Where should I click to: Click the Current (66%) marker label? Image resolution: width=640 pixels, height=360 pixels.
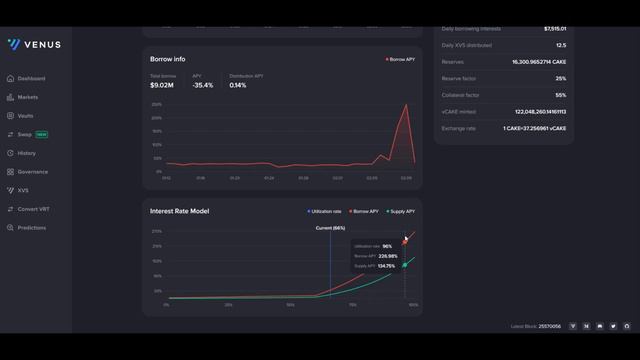pyautogui.click(x=330, y=228)
